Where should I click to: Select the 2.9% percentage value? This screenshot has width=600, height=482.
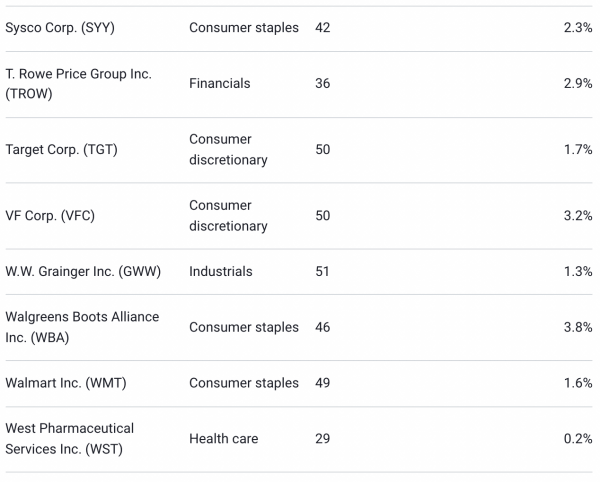click(578, 84)
